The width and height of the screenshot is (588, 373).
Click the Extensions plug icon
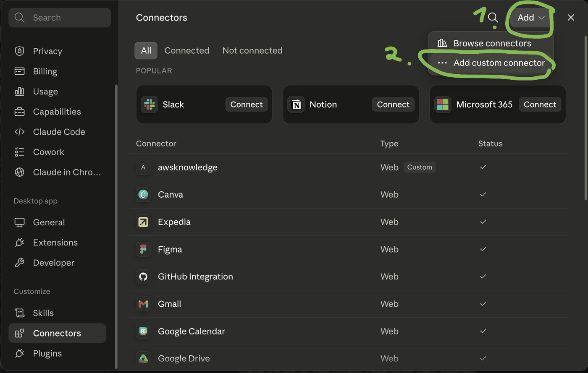click(x=19, y=243)
